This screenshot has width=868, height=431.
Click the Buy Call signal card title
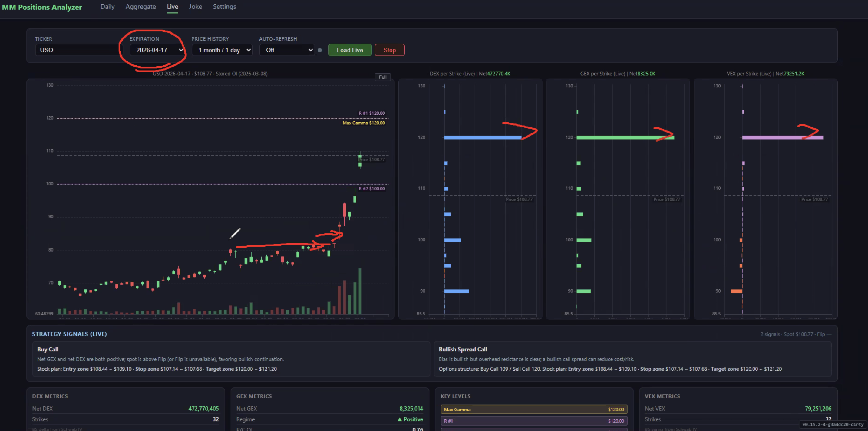coord(48,350)
